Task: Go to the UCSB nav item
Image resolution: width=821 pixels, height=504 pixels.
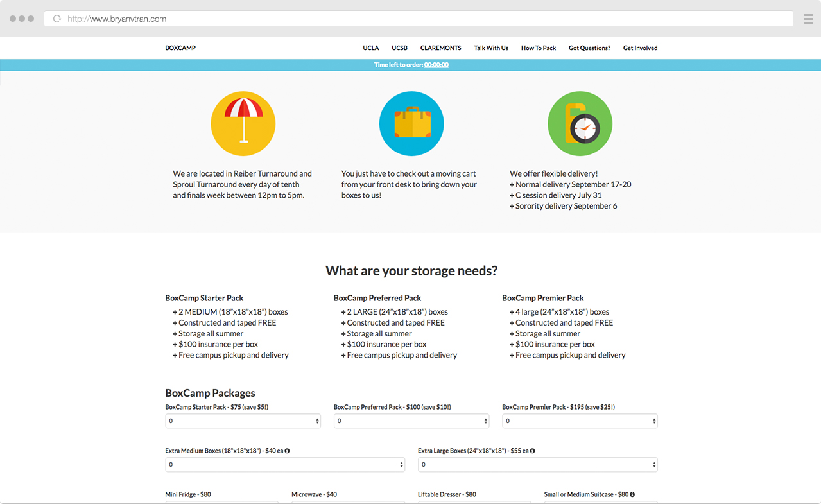Action: [x=400, y=48]
